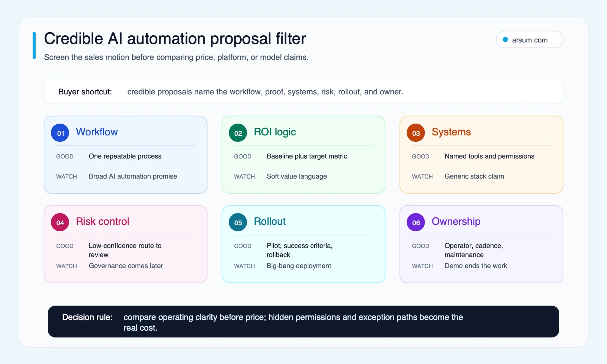Click the subtitle 'Screen the sales motion…'
The image size is (607, 364).
pos(176,57)
